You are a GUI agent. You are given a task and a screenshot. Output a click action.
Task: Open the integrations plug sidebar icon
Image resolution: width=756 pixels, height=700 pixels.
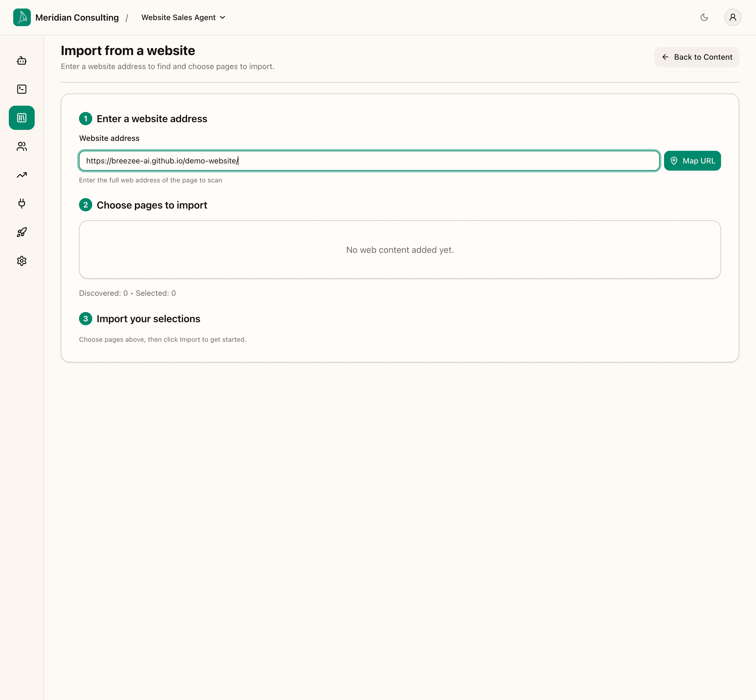click(x=21, y=203)
